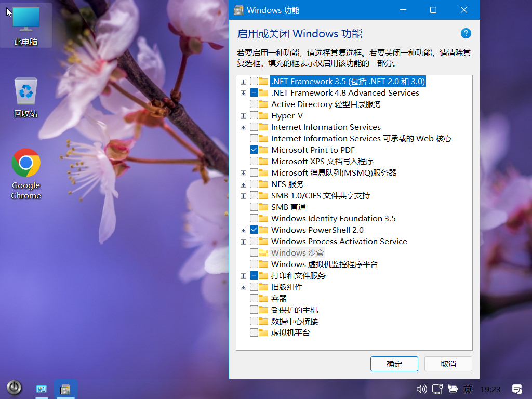Click the Hyper-V folder icon

tap(263, 115)
